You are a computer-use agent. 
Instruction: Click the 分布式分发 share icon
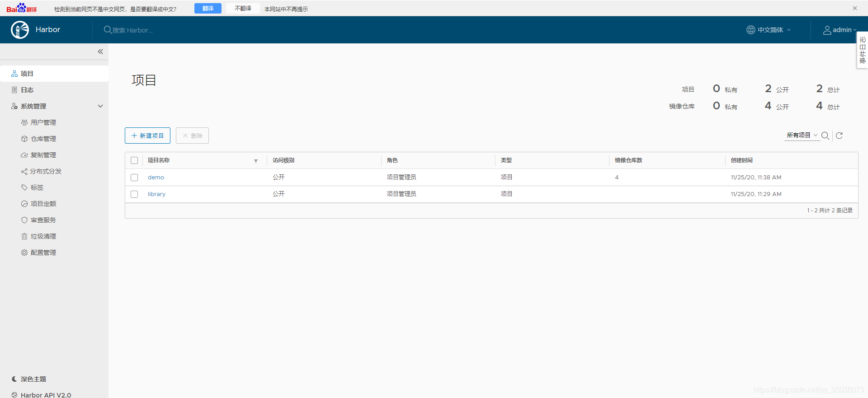tap(24, 171)
